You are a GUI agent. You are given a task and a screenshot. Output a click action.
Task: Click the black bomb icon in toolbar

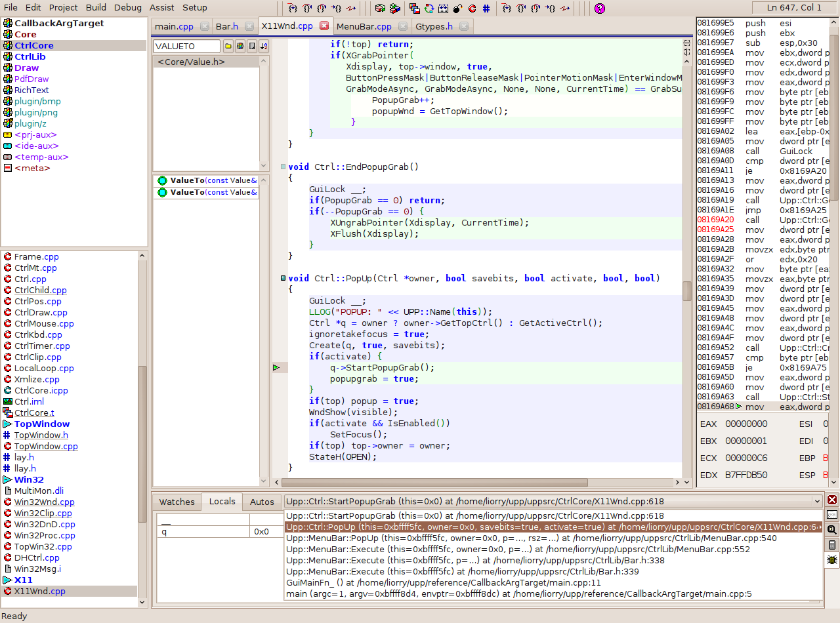tap(457, 9)
